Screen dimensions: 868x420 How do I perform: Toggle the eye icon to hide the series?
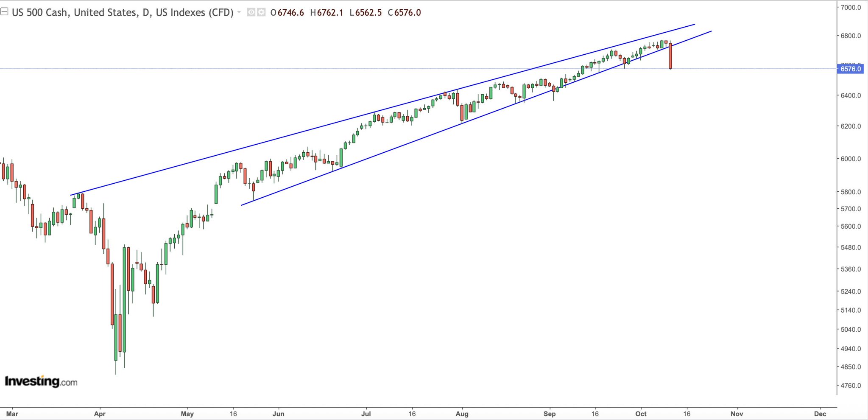(251, 12)
